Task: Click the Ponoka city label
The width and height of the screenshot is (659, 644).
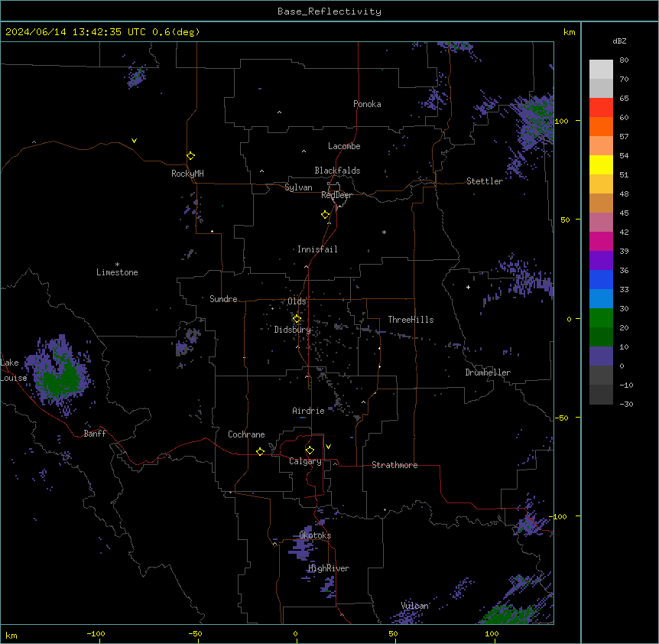Action: point(367,104)
